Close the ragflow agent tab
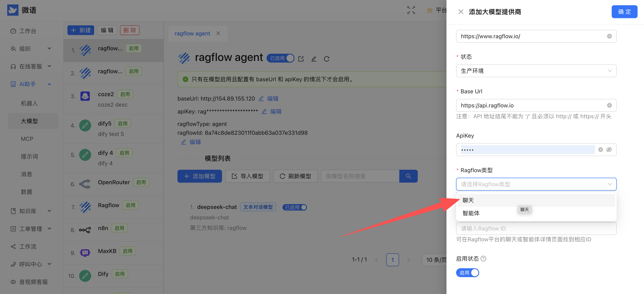644x294 pixels. click(x=218, y=33)
